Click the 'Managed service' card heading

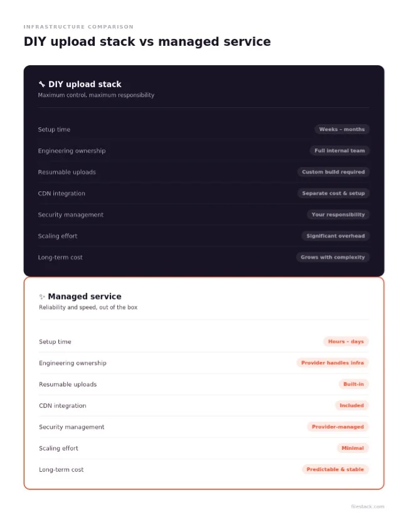tap(85, 297)
